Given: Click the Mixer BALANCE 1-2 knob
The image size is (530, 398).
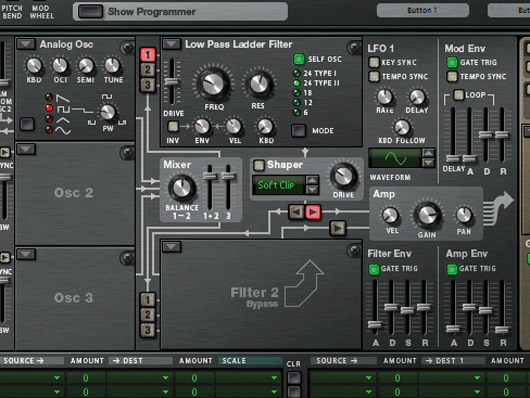Looking at the screenshot, I should click(182, 188).
